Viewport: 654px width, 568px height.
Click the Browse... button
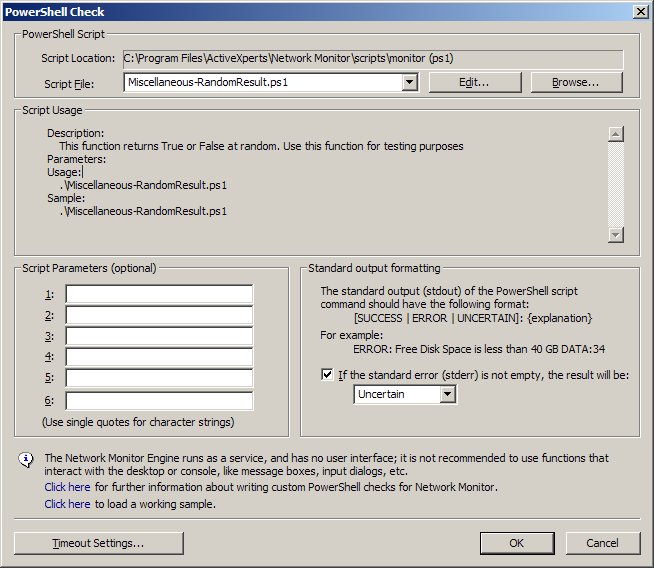click(x=576, y=82)
